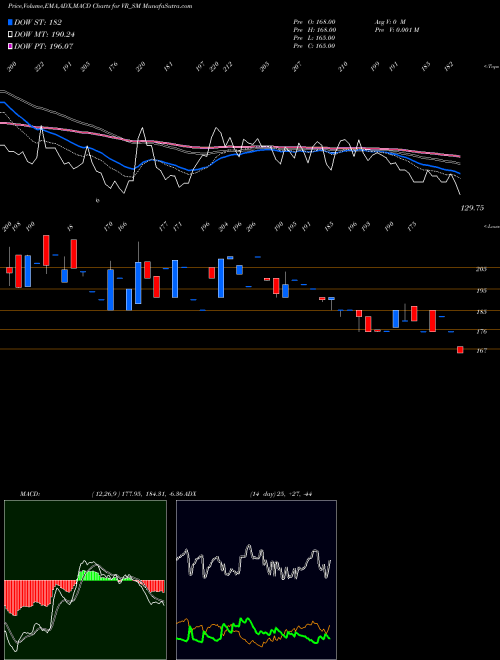Click the MACD: label above green panel
This screenshot has width=500, height=660.
(30, 494)
